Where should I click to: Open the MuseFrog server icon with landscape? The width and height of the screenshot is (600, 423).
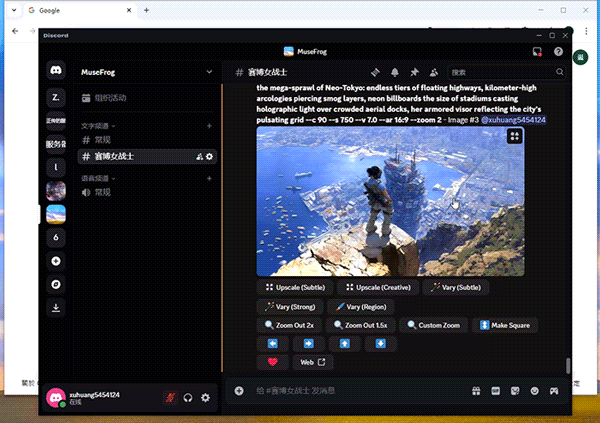[56, 214]
